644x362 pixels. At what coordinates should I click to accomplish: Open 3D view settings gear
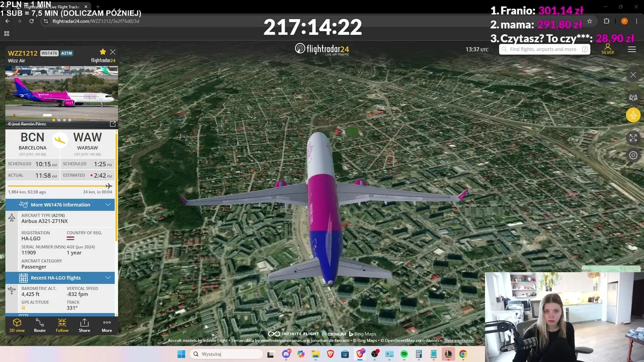click(633, 155)
